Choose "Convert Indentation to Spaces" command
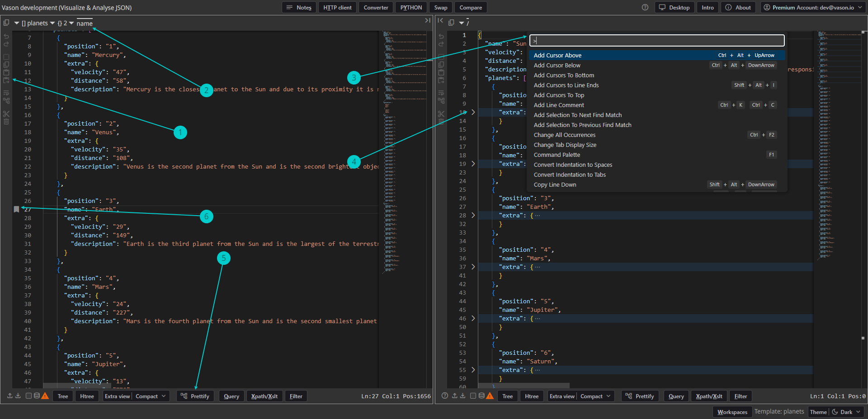This screenshot has height=419, width=868. point(573,165)
